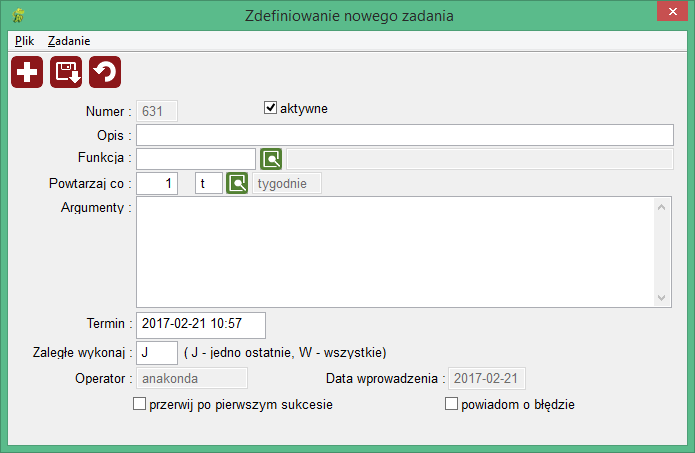Click the undo changes toolbar icon
Viewport: 695px width, 453px height.
coord(105,72)
